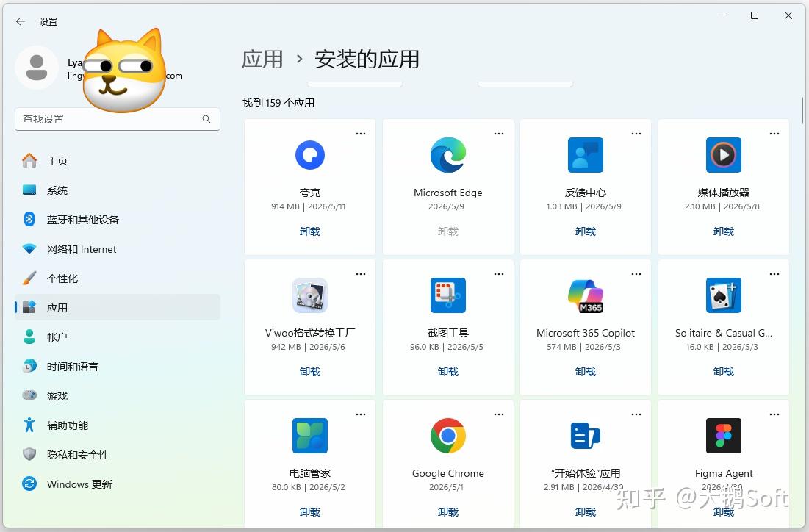Open the three-dot menu for 夸克
Viewport: 809px width, 532px height.
coord(361,134)
